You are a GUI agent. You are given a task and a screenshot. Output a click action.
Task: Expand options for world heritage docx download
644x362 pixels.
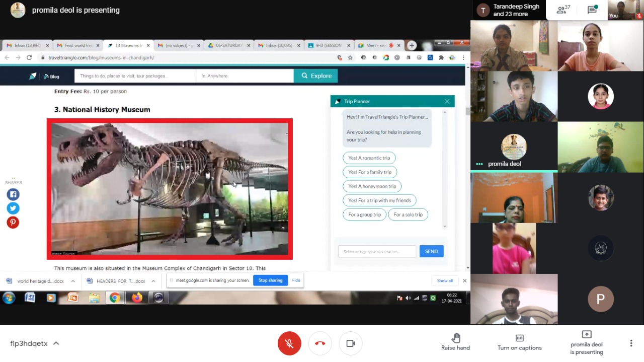click(73, 281)
